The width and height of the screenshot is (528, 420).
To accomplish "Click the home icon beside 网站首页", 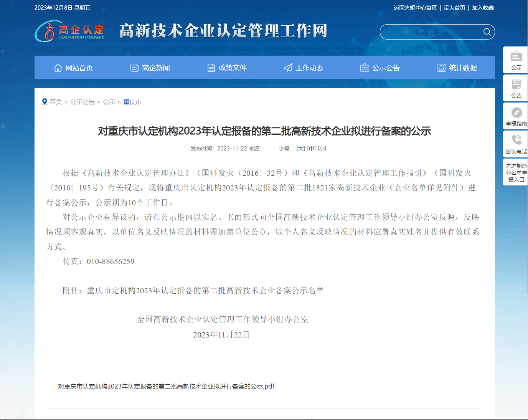I will (58, 68).
